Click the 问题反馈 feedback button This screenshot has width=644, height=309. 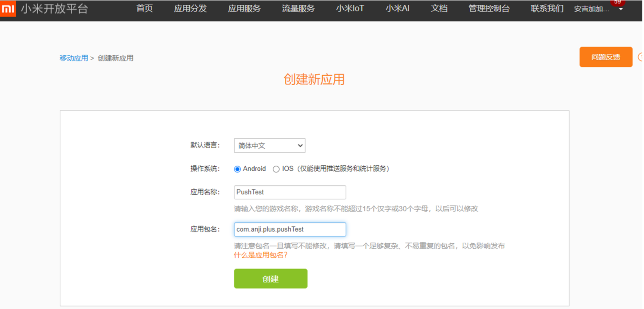[605, 57]
